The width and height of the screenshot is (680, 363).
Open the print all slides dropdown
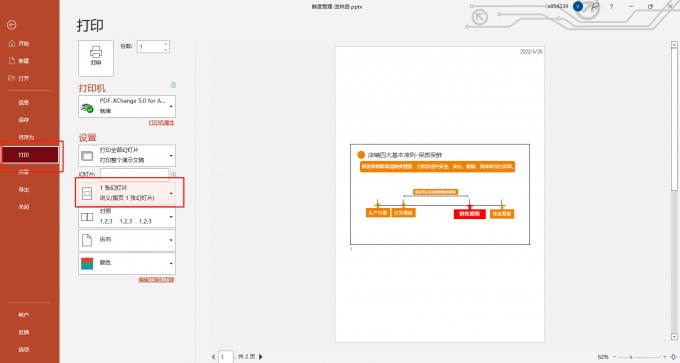tap(127, 155)
